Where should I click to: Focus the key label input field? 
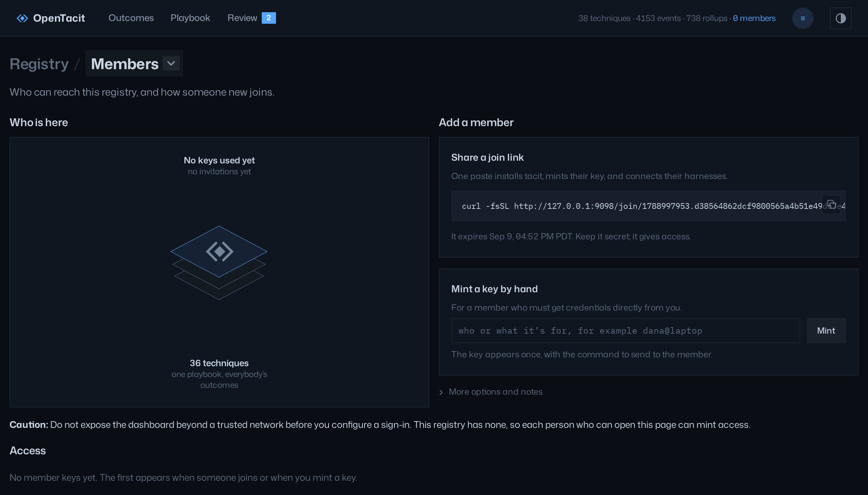click(626, 331)
